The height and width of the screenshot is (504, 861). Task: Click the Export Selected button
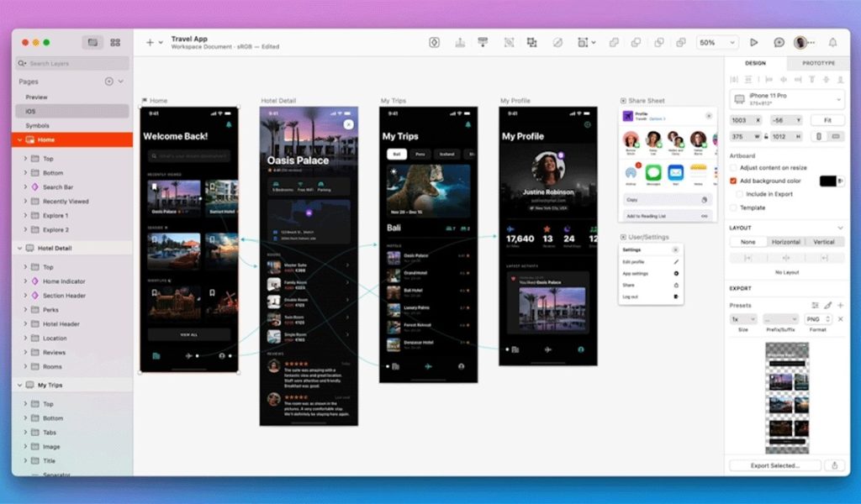pos(774,465)
